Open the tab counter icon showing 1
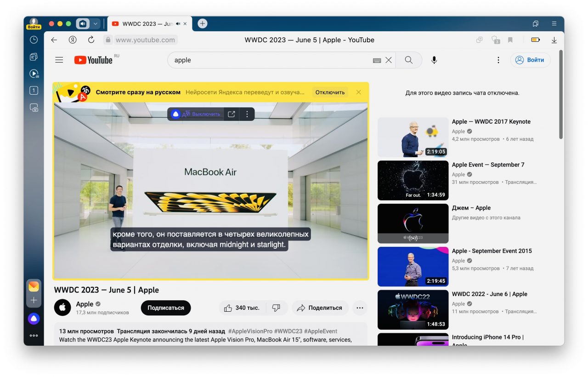Screen dimensions: 588x377 coord(34,91)
